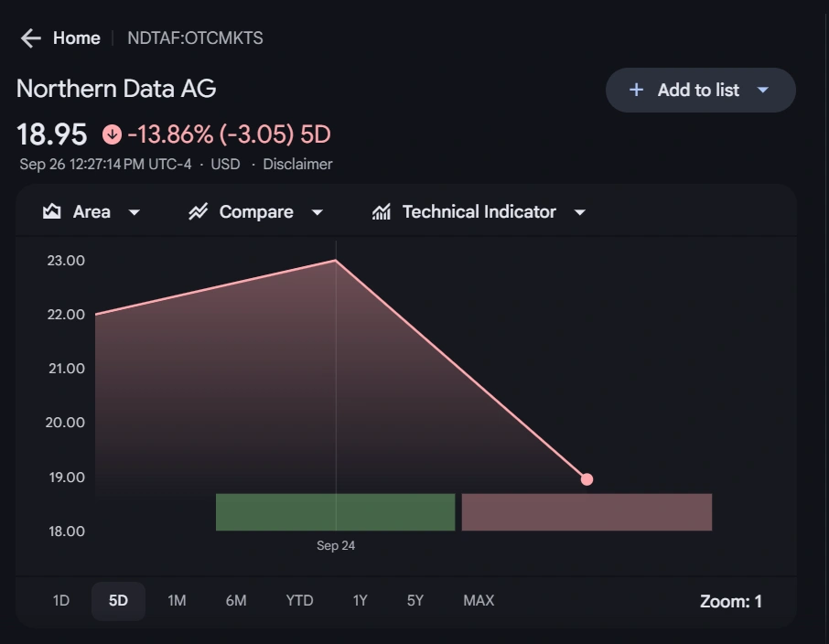Select the MAX timeframe

click(x=478, y=601)
